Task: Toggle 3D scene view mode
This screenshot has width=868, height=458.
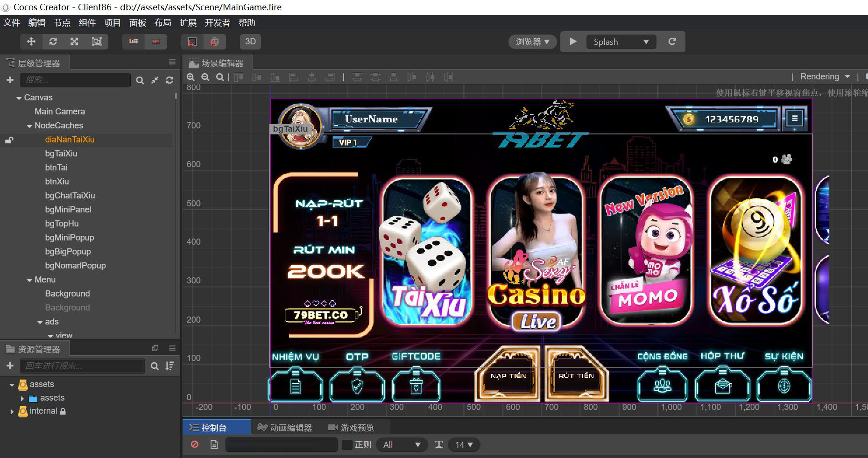Action: [250, 42]
